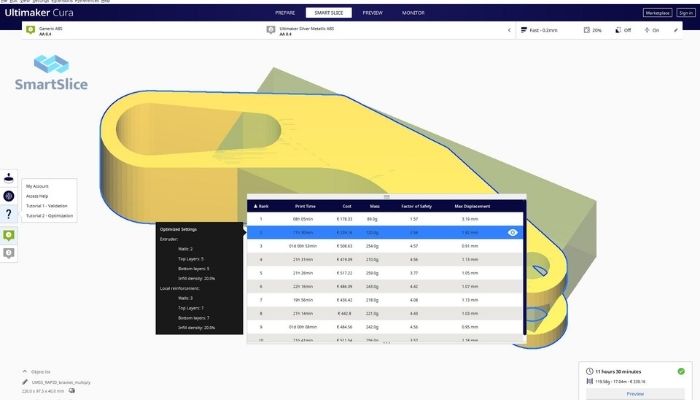Screen dimensions: 700x400
Task: Switch to the Monitor stage tab
Action: [x=413, y=13]
